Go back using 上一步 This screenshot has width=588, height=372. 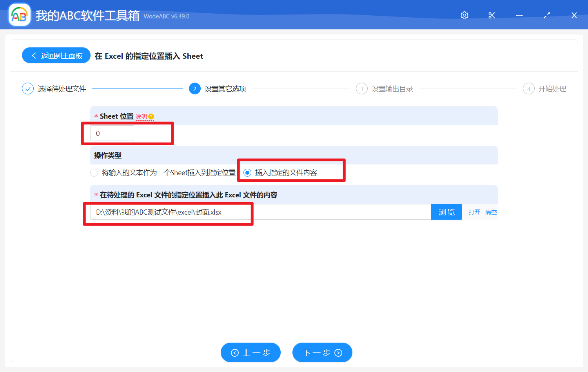pyautogui.click(x=250, y=352)
